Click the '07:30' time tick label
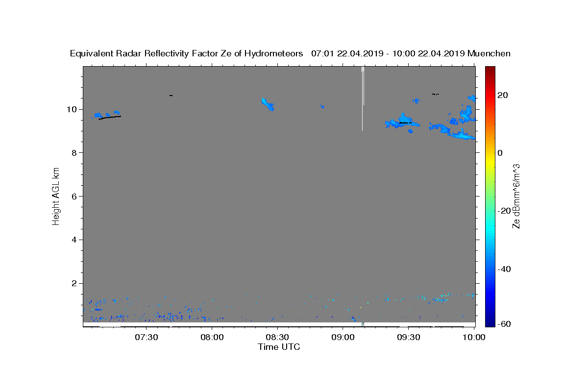This screenshot has width=588, height=392. (x=147, y=337)
